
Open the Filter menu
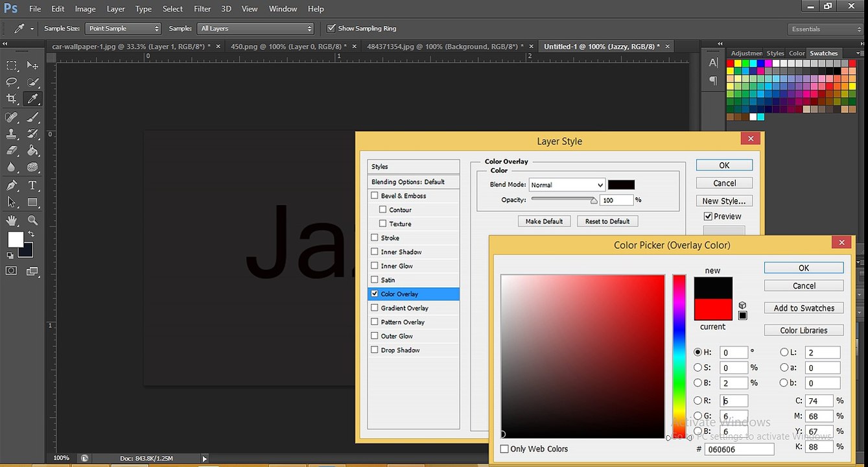202,9
